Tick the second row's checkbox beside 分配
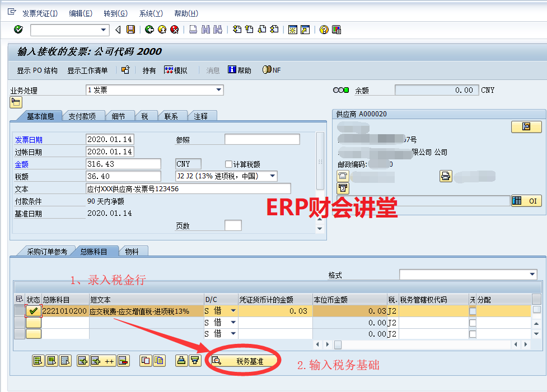547x392 pixels. pyautogui.click(x=473, y=323)
